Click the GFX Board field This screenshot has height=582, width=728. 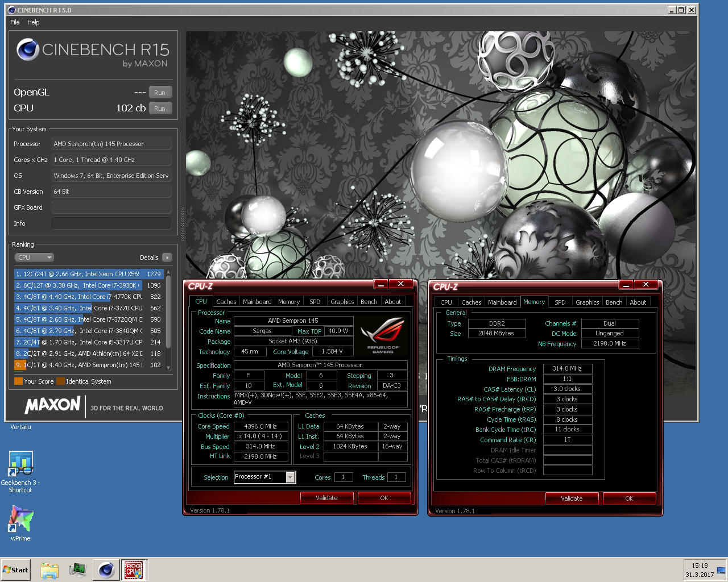pyautogui.click(x=111, y=207)
